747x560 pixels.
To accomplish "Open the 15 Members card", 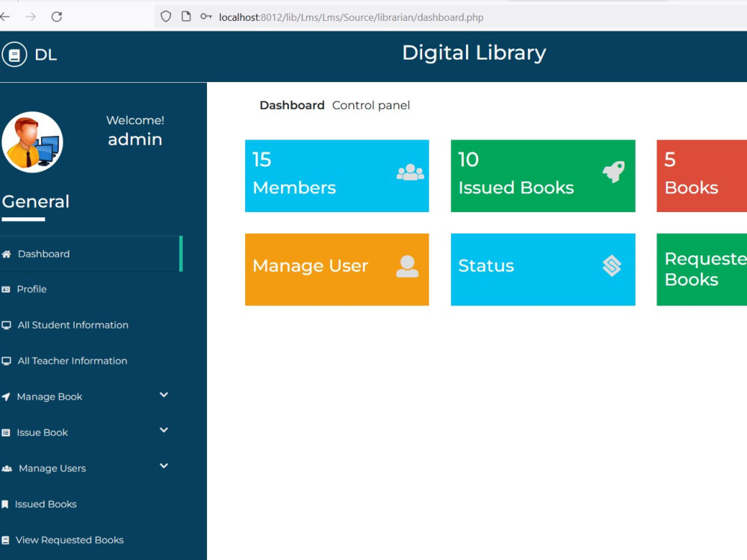I will click(x=337, y=175).
